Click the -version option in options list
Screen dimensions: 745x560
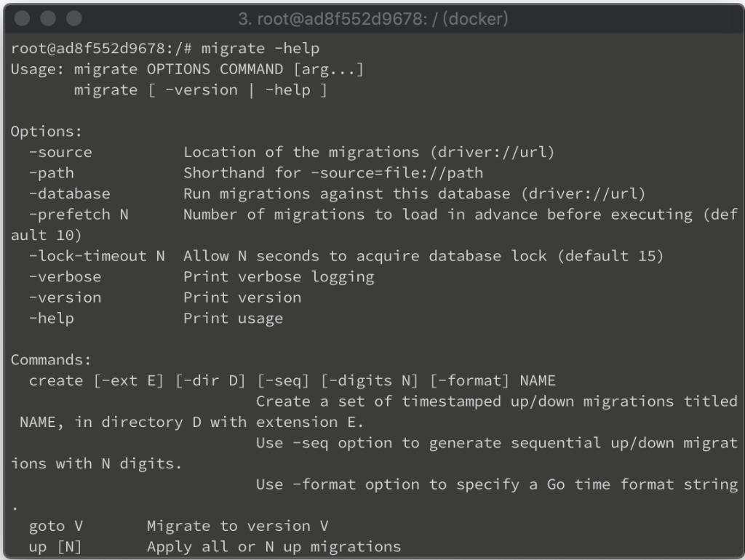click(65, 297)
